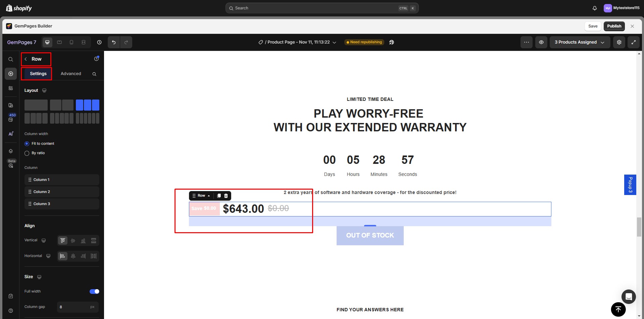644x319 pixels.
Task: Delete the selected Row with trash icon
Action: pyautogui.click(x=226, y=196)
